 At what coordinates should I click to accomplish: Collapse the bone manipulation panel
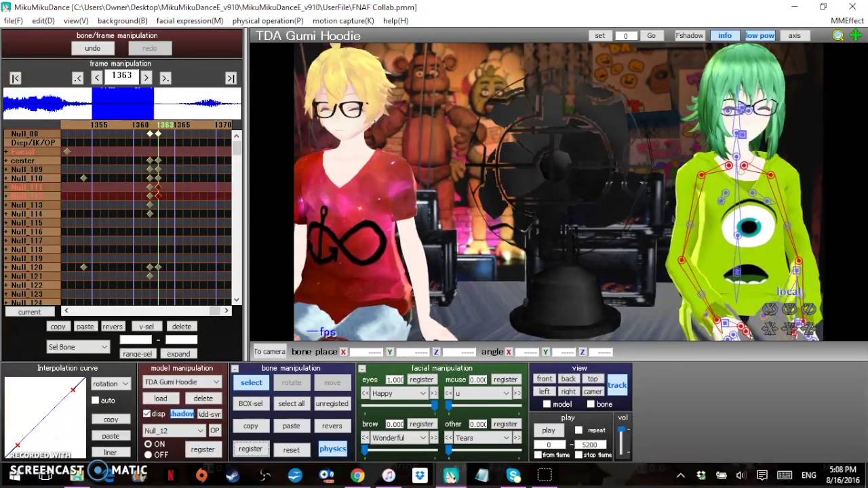(x=235, y=369)
